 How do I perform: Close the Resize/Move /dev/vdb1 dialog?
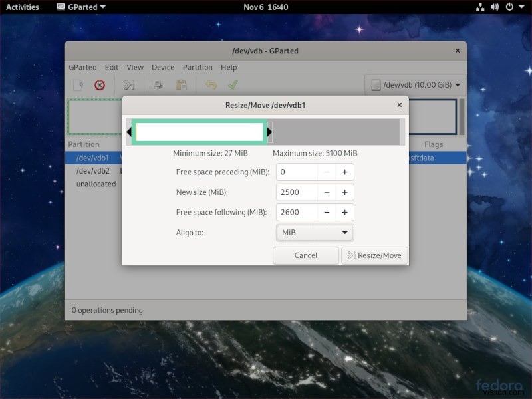point(400,105)
